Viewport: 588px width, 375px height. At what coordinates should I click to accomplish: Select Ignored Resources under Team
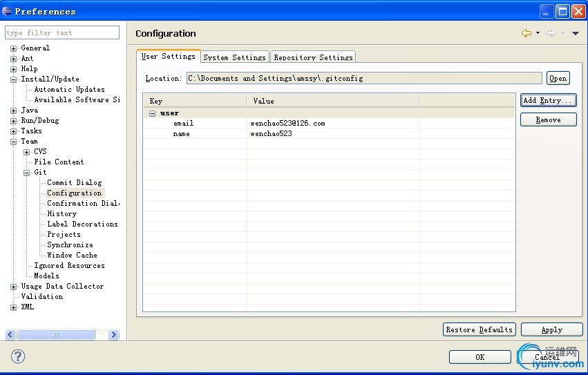coord(69,265)
